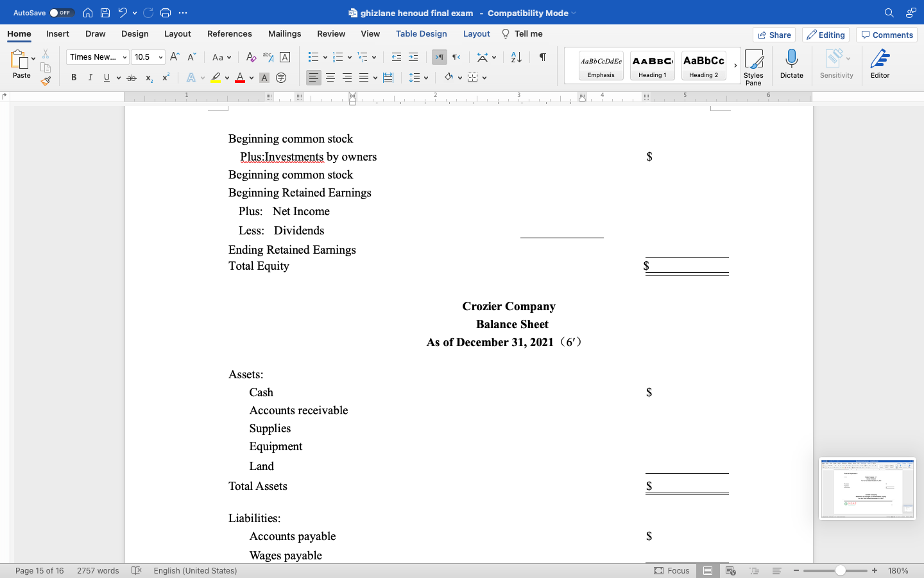This screenshot has height=578, width=924.
Task: Open spelling and grammar check in status bar
Action: point(136,570)
